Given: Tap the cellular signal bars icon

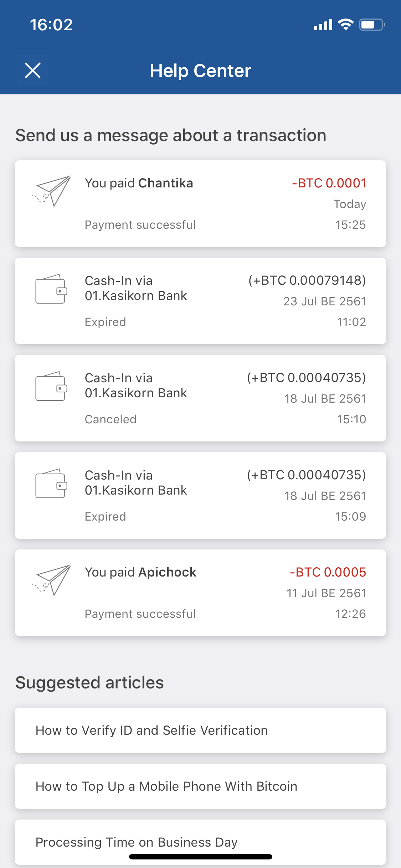Looking at the screenshot, I should click(323, 25).
